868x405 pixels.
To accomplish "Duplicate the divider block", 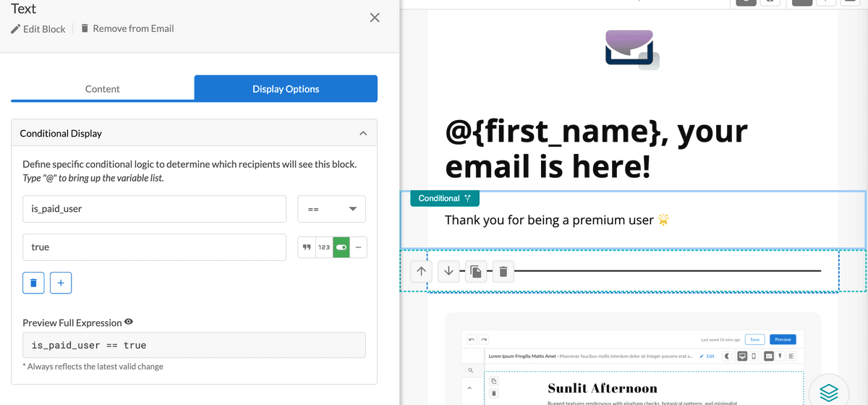I will tap(476, 271).
